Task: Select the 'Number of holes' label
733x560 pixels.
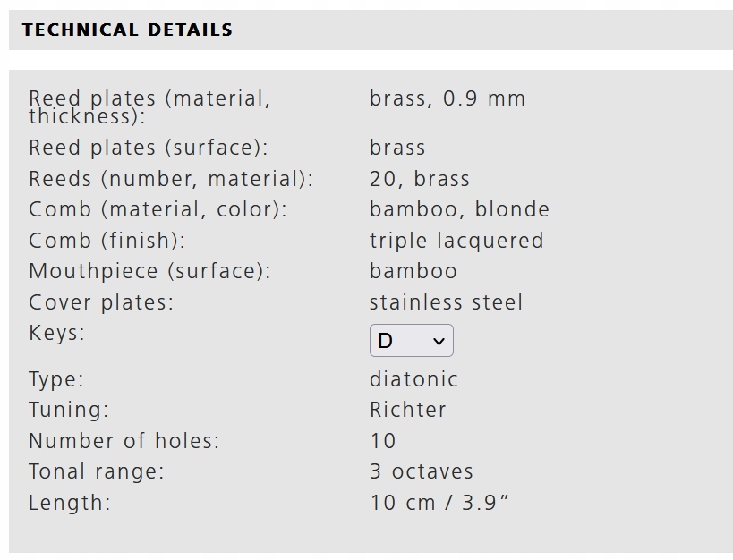Action: point(124,441)
